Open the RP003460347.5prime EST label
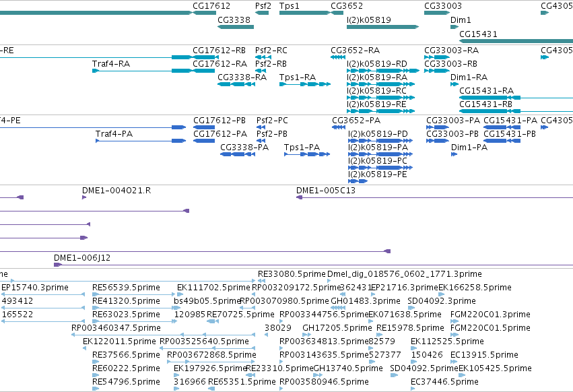This screenshot has width=573, height=392. [116, 328]
